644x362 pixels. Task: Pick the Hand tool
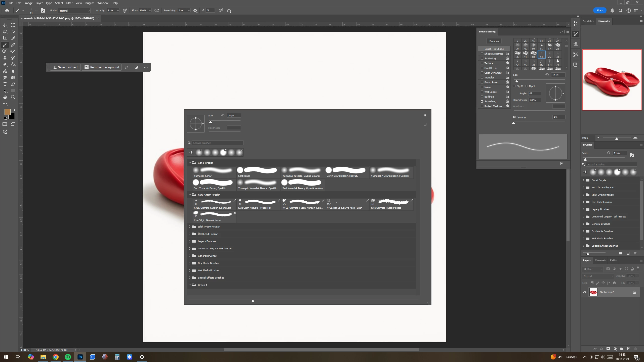[5, 97]
